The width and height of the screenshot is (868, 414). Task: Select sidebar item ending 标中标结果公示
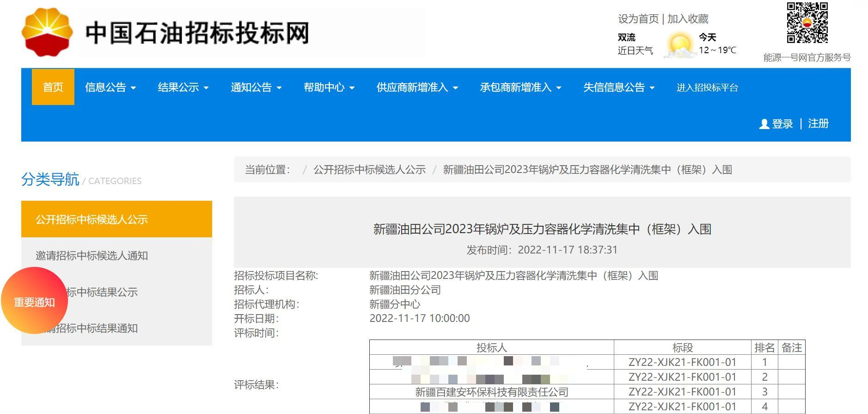[116, 292]
